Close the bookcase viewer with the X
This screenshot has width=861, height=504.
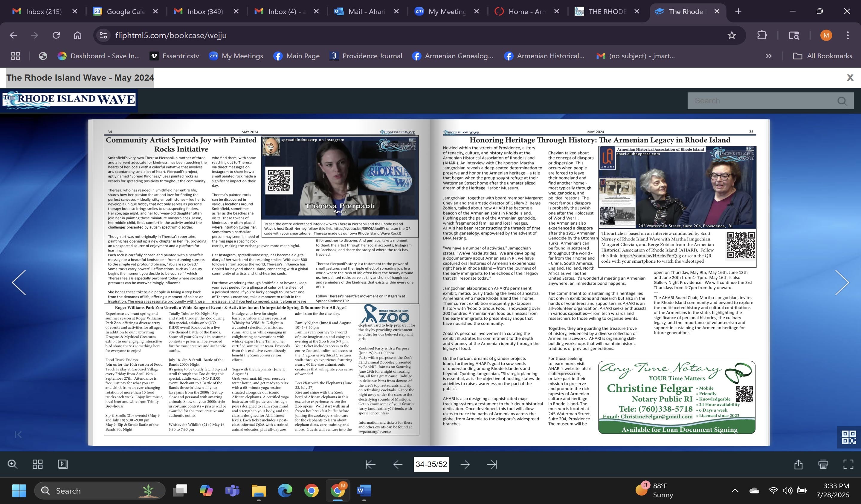[850, 77]
